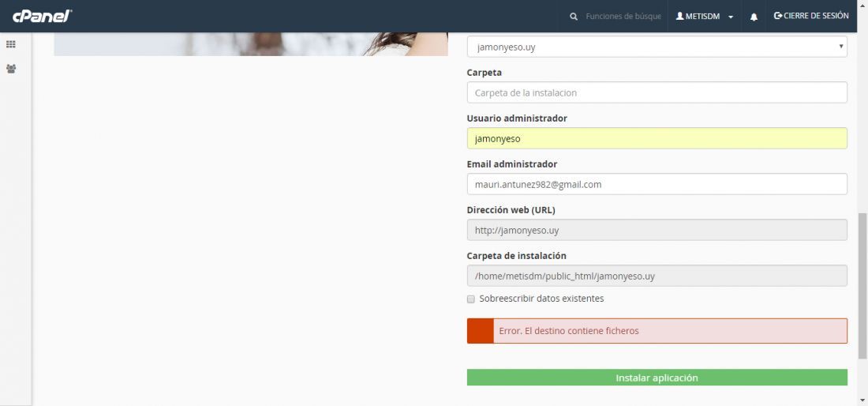Click the Email administrador field

[657, 185]
